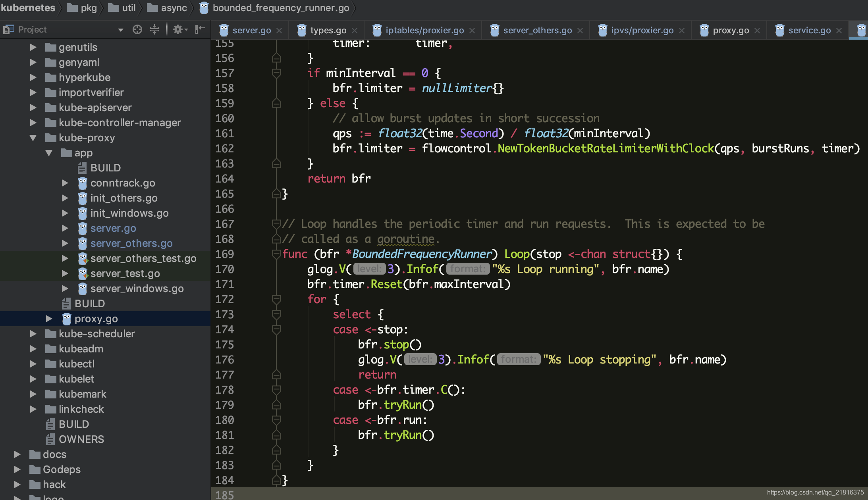Select the kubectl folder
The height and width of the screenshot is (500, 868).
pos(77,364)
